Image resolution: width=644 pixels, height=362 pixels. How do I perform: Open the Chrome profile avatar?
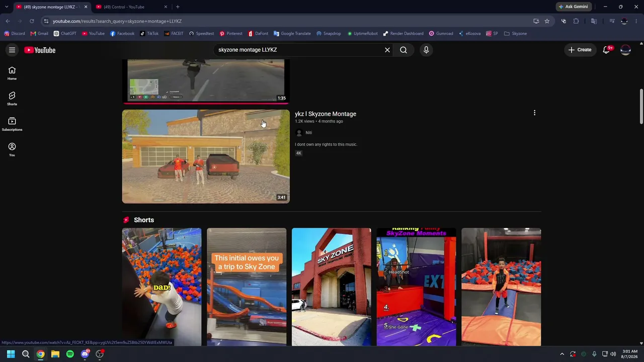tap(624, 21)
